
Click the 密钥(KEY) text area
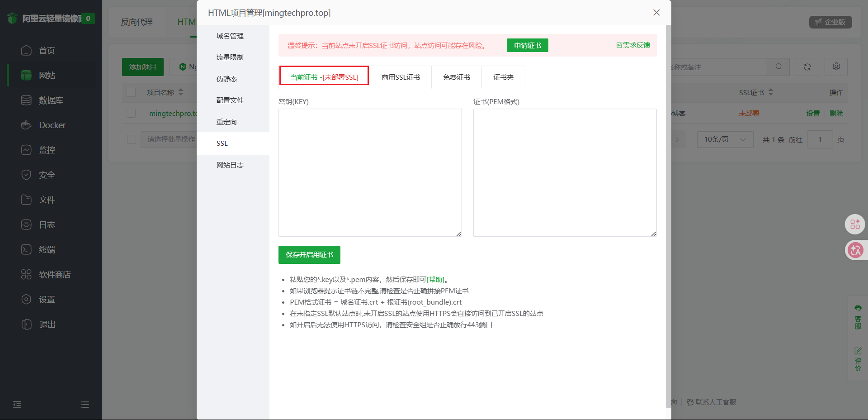(x=370, y=172)
